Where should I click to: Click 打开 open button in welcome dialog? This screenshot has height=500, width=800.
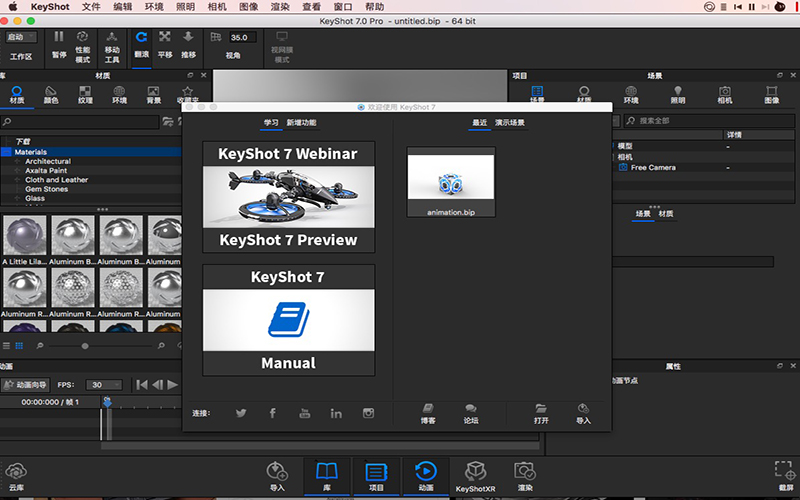tap(541, 414)
